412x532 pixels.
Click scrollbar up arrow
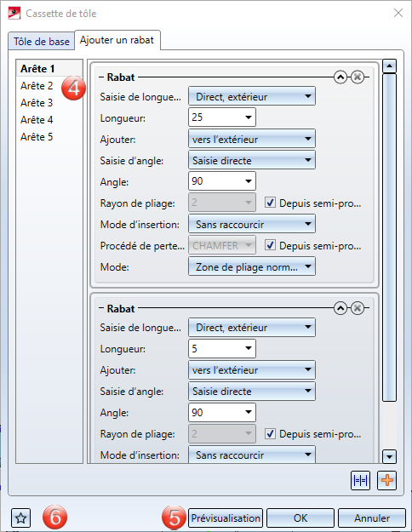389,66
